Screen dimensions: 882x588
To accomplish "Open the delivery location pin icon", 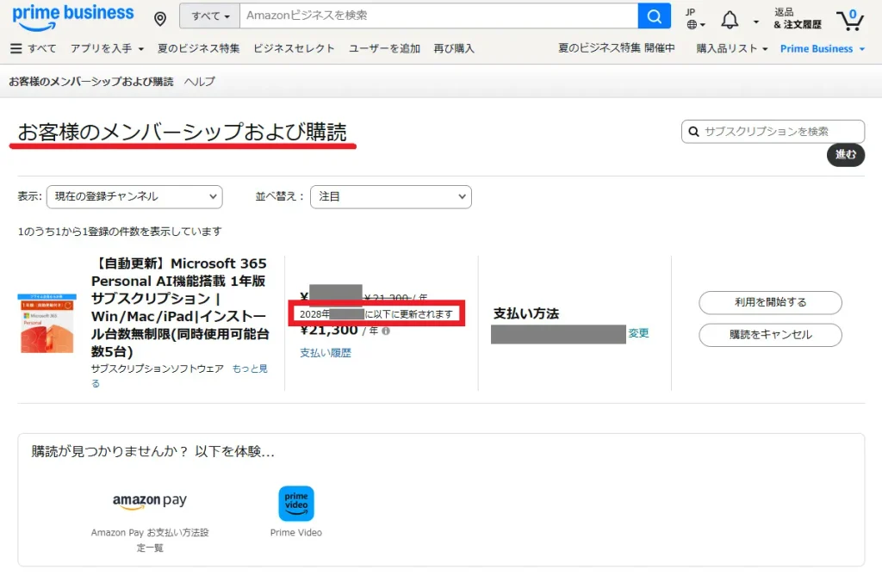I will [160, 19].
